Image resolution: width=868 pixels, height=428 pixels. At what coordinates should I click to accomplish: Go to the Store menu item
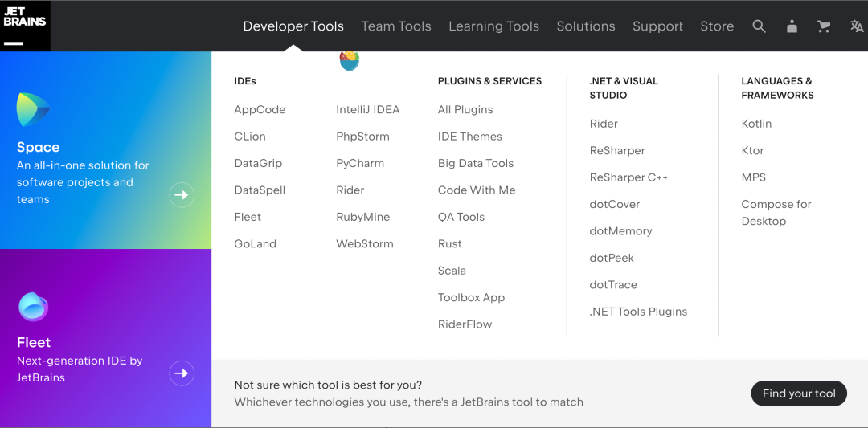tap(717, 26)
